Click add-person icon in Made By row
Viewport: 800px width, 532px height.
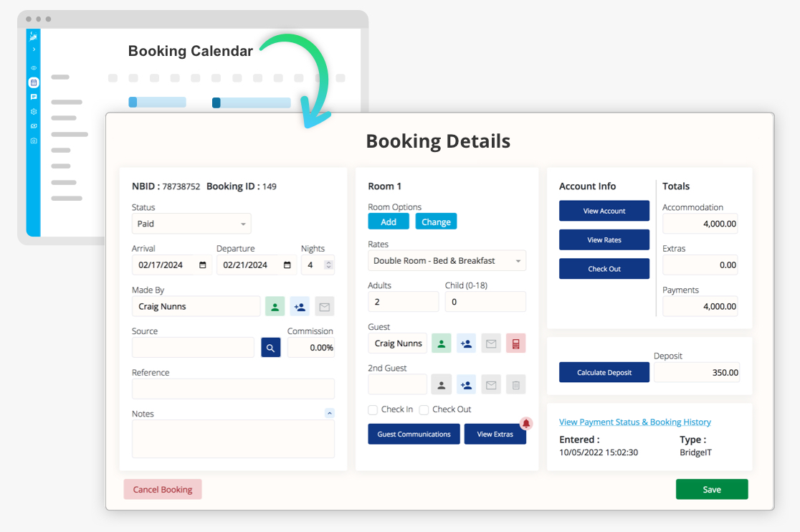point(300,307)
